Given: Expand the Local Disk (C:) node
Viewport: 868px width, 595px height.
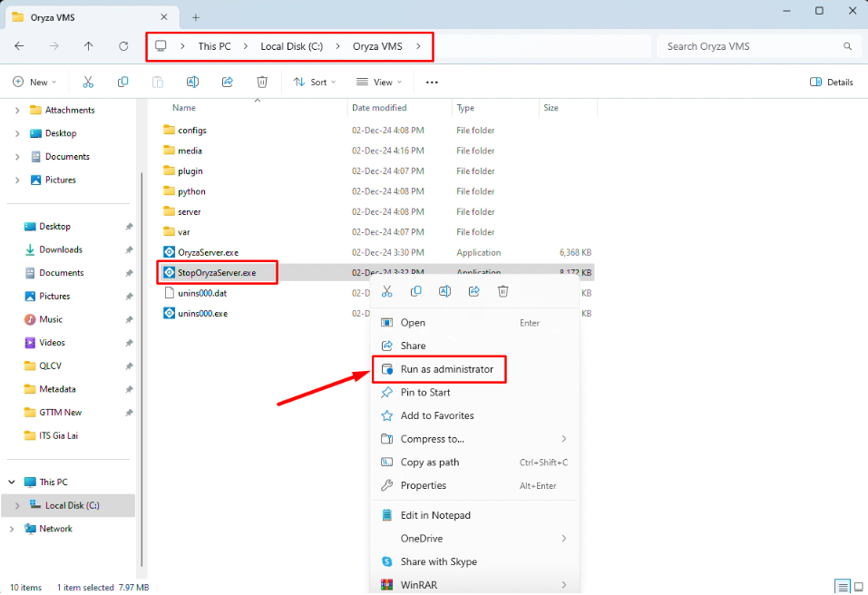Looking at the screenshot, I should [17, 505].
